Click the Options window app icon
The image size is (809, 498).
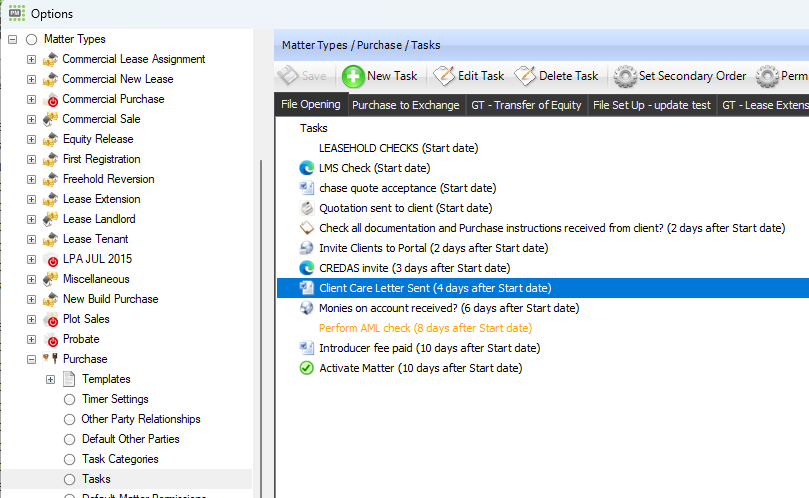coord(17,13)
